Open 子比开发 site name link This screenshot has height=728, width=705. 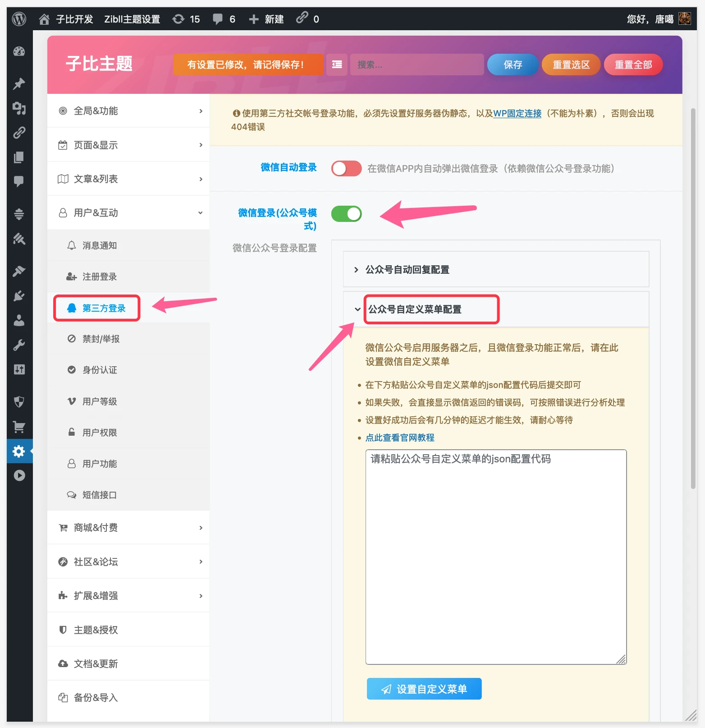(x=74, y=19)
